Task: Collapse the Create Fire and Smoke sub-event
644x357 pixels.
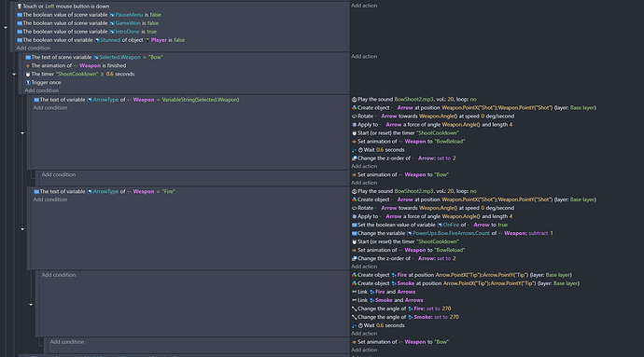Action: [31, 305]
